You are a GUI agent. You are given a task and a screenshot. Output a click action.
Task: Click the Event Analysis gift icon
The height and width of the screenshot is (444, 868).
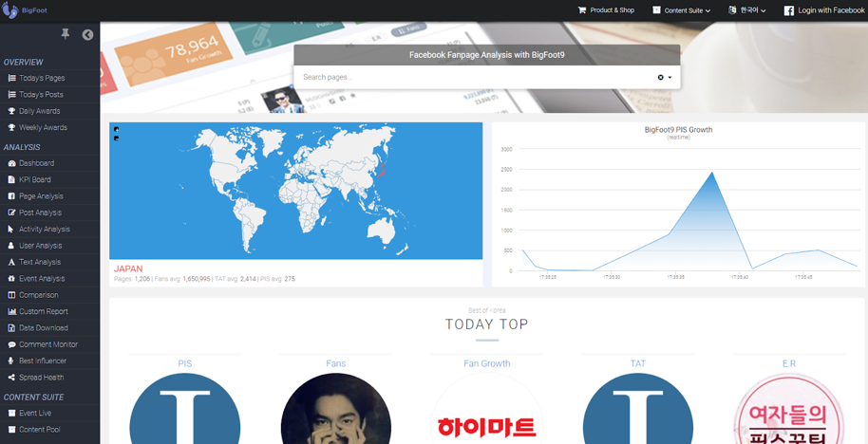tap(11, 279)
